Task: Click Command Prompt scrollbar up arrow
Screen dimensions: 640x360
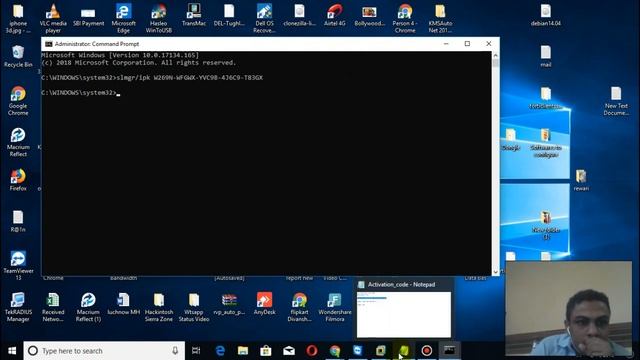Action: click(x=496, y=55)
